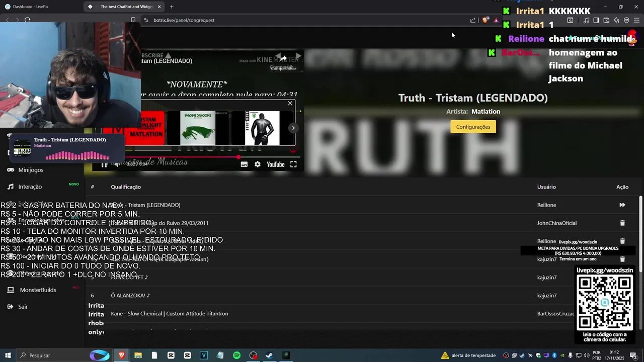Open File Explorer from the taskbar
The image size is (644, 362).
[x=138, y=355]
